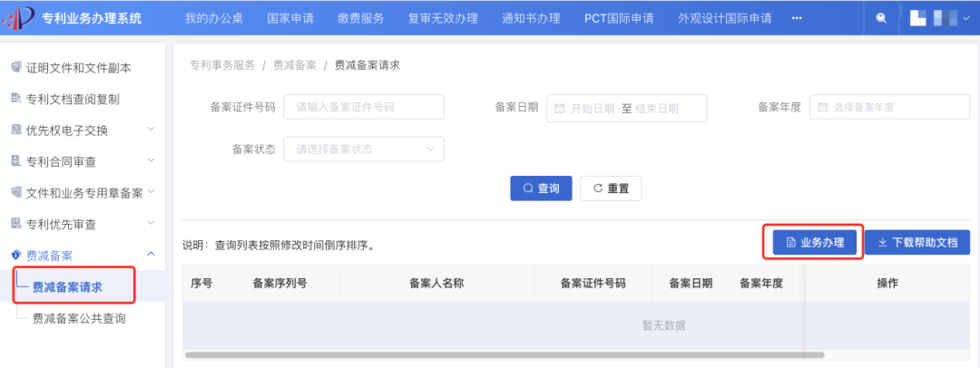This screenshot has width=980, height=368.
Task: Click the 业务办理 button
Action: (813, 242)
